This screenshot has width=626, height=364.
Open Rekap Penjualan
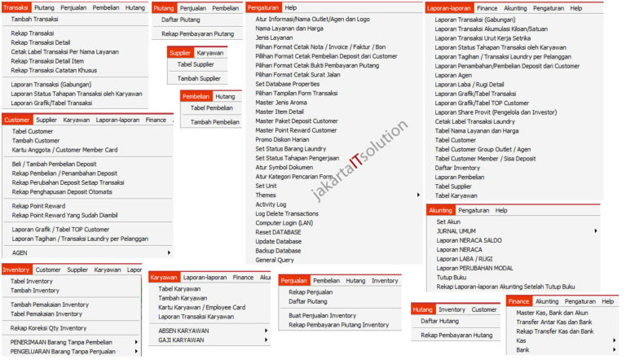coord(311,292)
